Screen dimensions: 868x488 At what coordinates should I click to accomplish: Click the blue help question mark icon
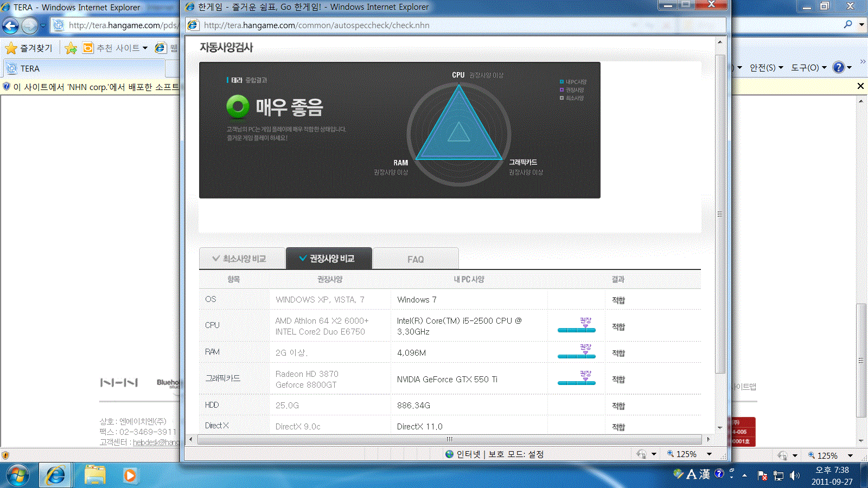point(839,67)
